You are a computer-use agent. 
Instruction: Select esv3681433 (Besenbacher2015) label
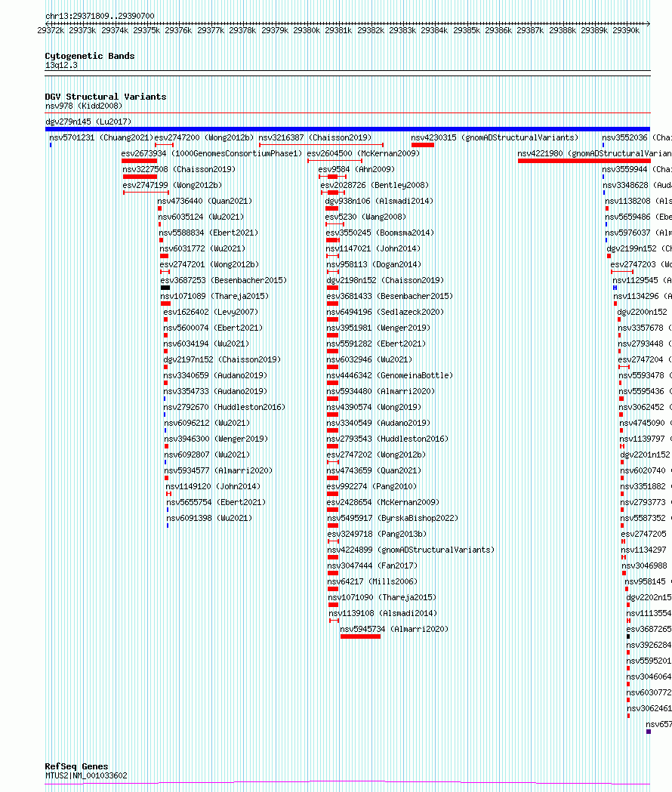[x=390, y=296]
